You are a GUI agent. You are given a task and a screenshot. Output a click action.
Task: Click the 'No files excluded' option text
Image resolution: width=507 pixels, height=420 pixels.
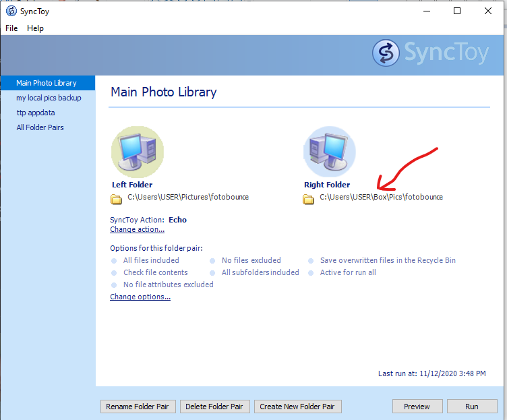[251, 260]
